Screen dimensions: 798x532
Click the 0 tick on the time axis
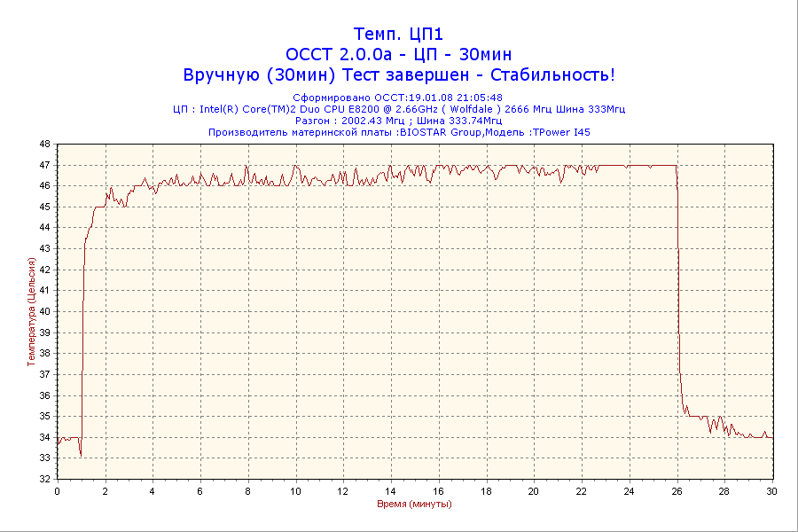coord(58,490)
